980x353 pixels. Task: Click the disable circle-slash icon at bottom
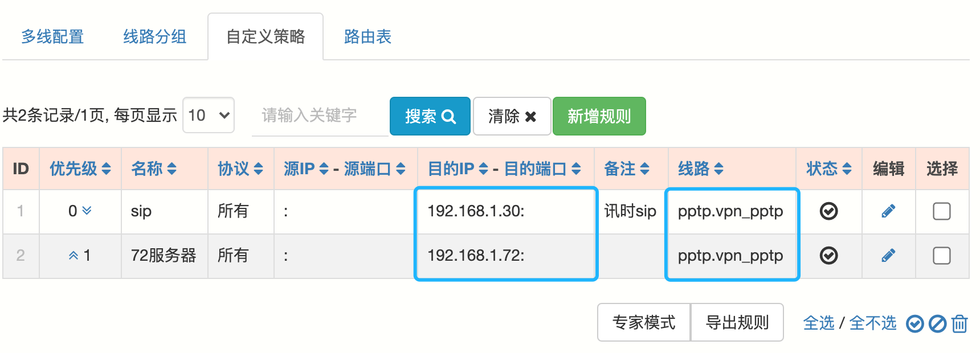(937, 323)
